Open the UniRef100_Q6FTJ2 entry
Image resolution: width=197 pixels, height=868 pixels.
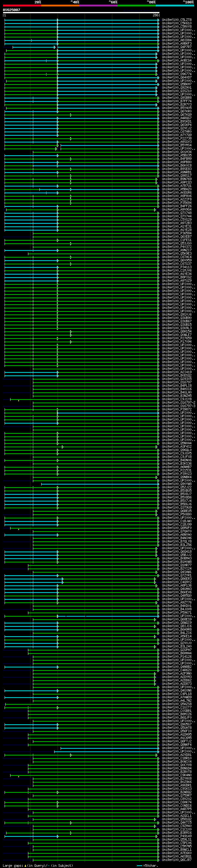pos(177,741)
